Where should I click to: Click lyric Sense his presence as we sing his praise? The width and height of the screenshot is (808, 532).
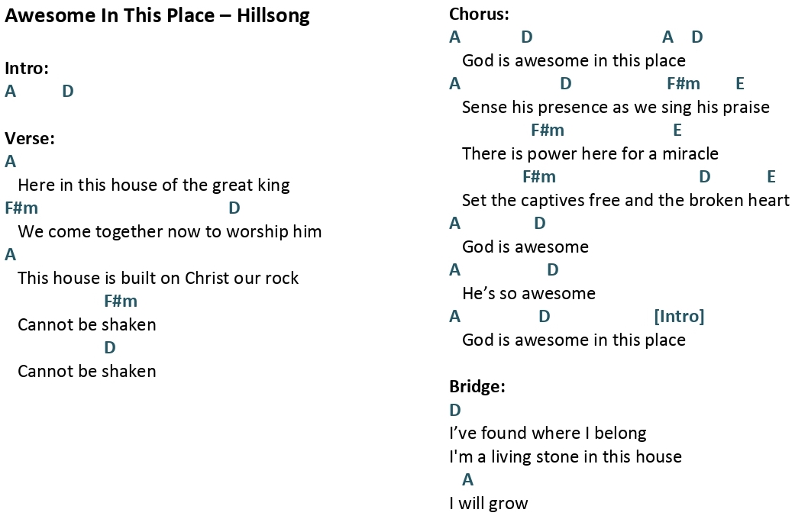[x=616, y=107]
